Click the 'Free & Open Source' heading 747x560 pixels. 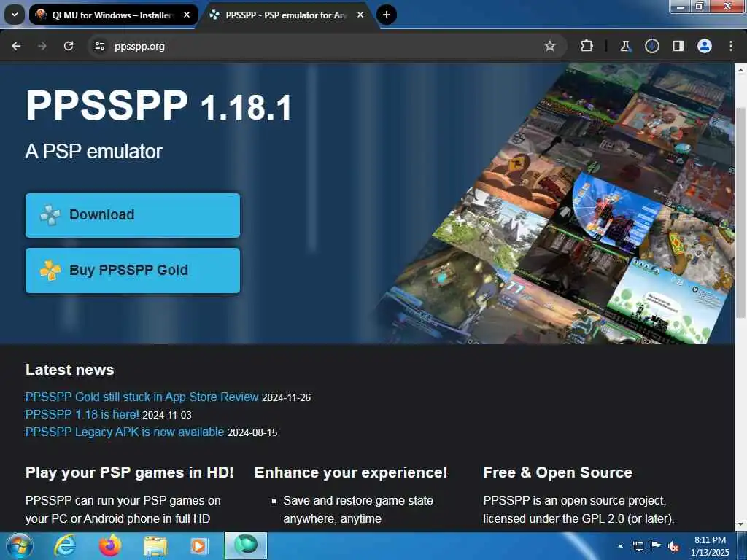pos(557,472)
